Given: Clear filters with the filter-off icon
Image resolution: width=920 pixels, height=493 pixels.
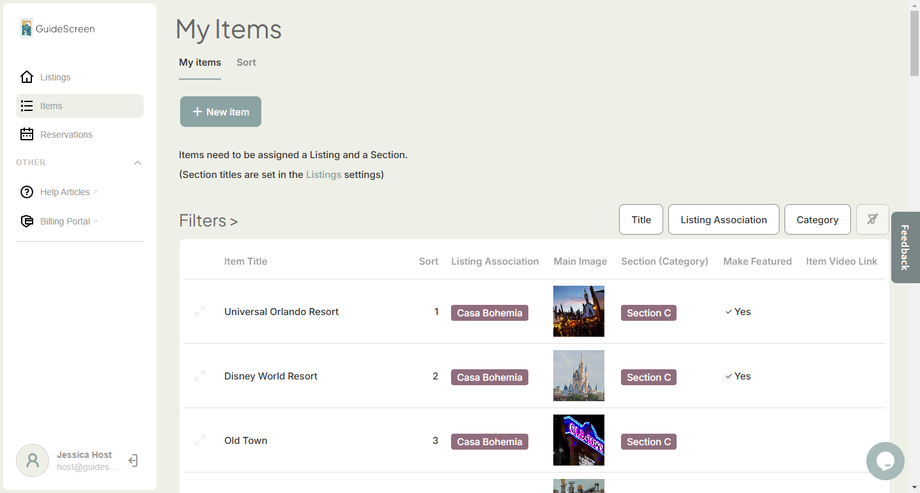Looking at the screenshot, I should [872, 220].
